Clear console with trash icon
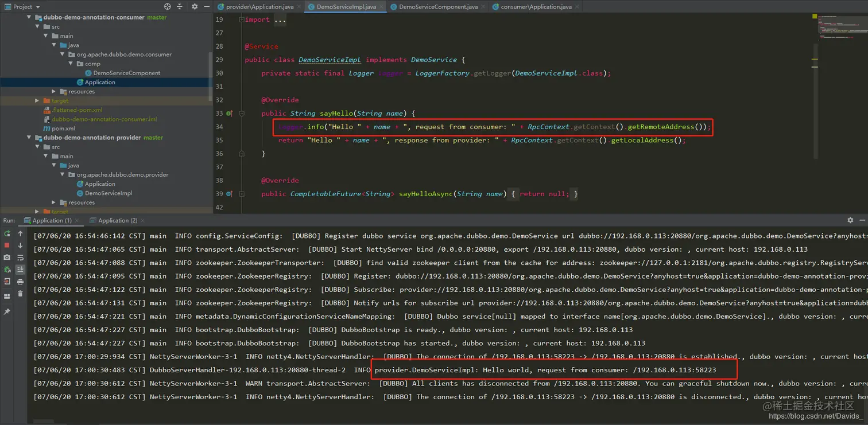 tap(20, 294)
